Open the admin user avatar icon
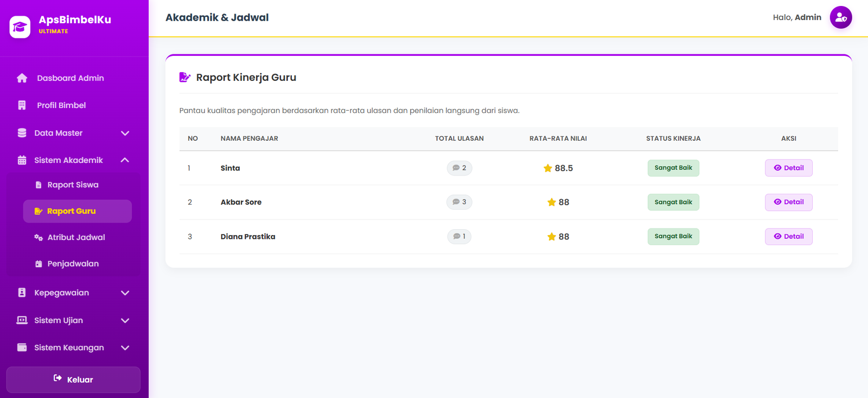The height and width of the screenshot is (398, 868). (841, 17)
